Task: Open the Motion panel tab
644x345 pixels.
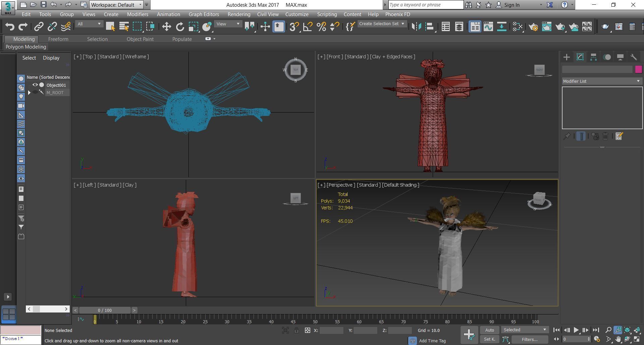Action: click(607, 57)
